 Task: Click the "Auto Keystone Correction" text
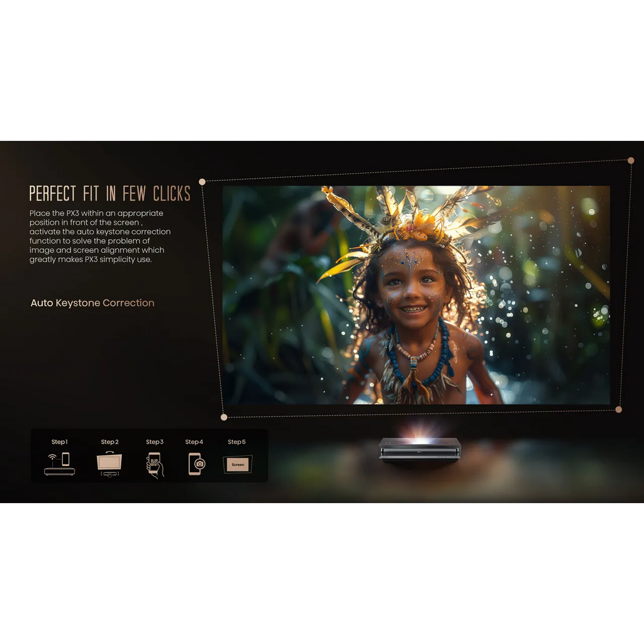tap(92, 303)
